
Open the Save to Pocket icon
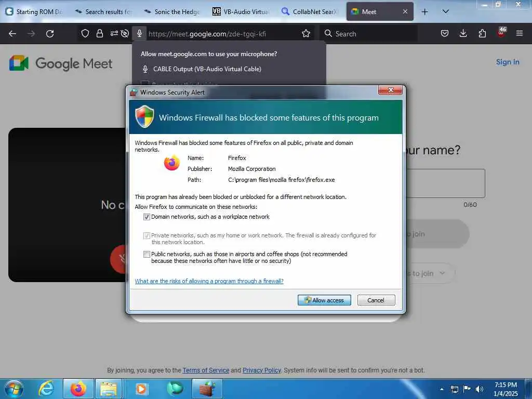pyautogui.click(x=445, y=33)
